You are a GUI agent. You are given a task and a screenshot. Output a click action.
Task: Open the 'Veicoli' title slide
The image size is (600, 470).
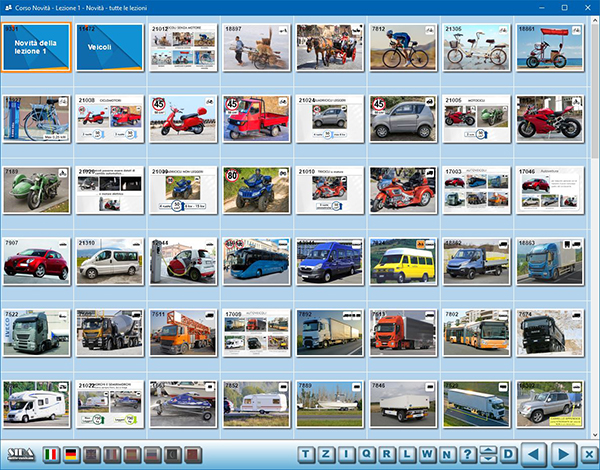pos(108,47)
